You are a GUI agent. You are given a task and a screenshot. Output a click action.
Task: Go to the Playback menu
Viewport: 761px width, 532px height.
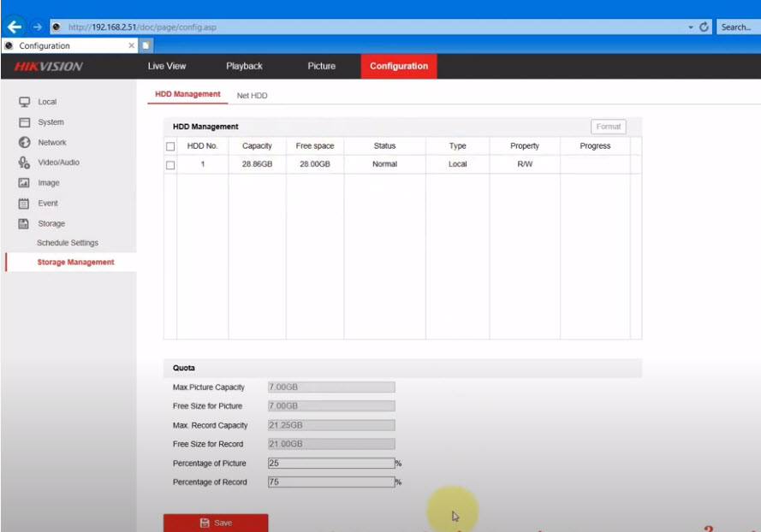click(244, 66)
